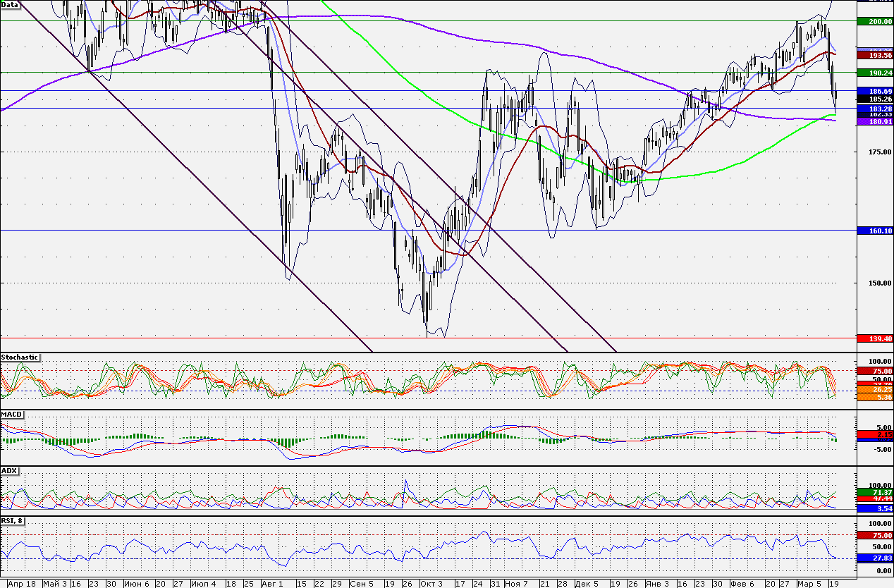Image resolution: width=894 pixels, height=588 pixels.
Task: Click the Окт 3 date on time axis
Action: pyautogui.click(x=431, y=583)
